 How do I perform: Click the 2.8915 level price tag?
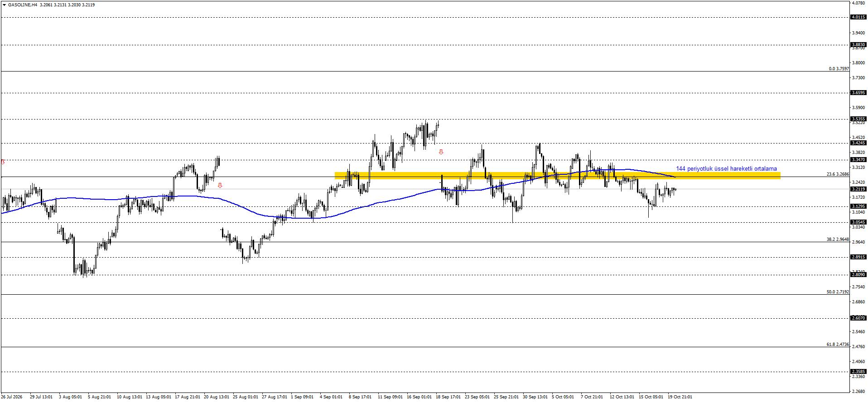pyautogui.click(x=858, y=257)
